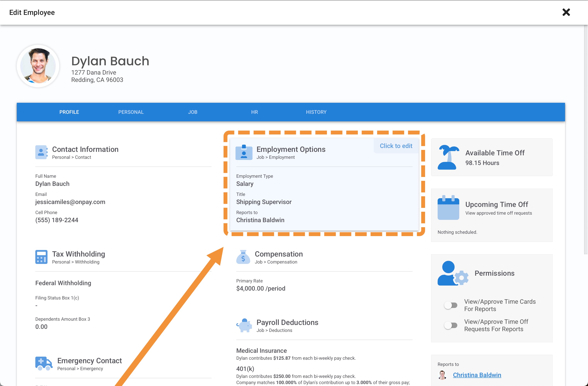Click Dylan Bauch's profile photo

38,66
